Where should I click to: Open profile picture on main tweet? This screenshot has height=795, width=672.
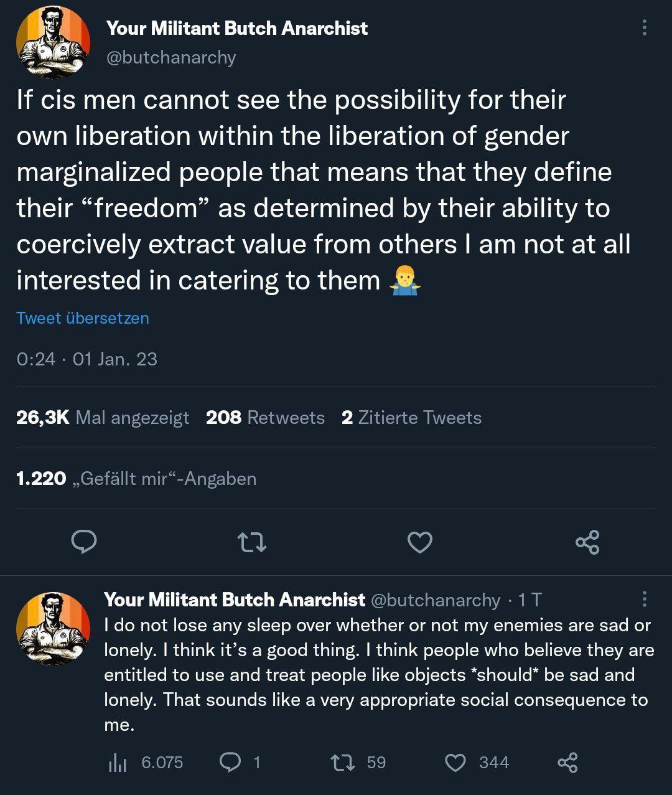pos(53,42)
